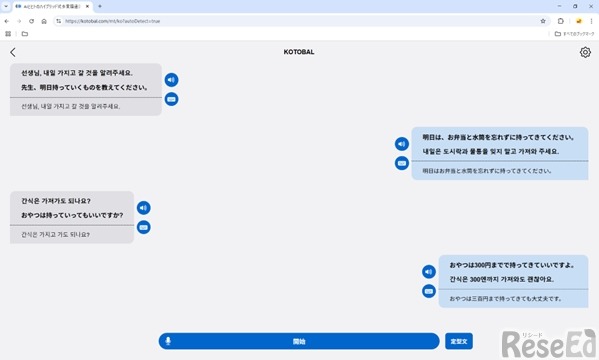
Task: Go back using KOTOBAL back chevron
Action: (13, 52)
